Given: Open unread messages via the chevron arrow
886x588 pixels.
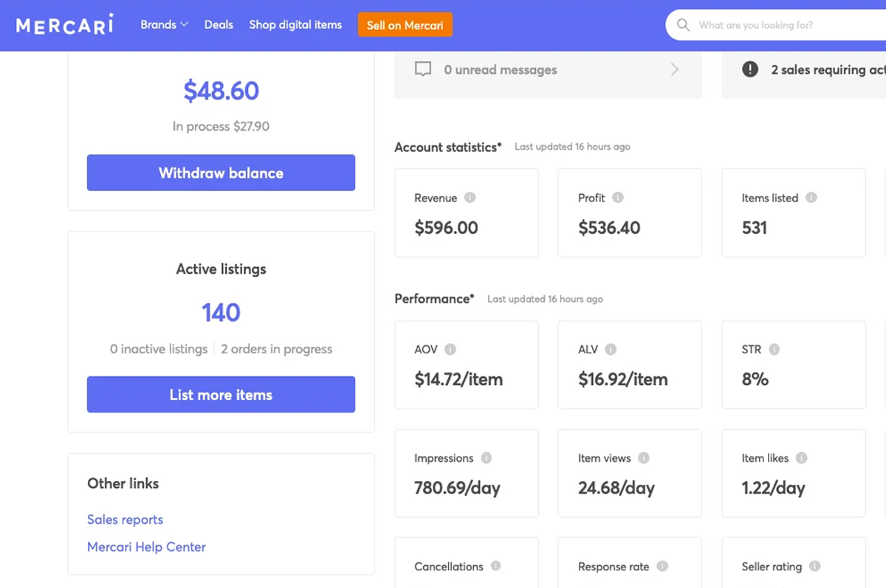Looking at the screenshot, I should (674, 70).
